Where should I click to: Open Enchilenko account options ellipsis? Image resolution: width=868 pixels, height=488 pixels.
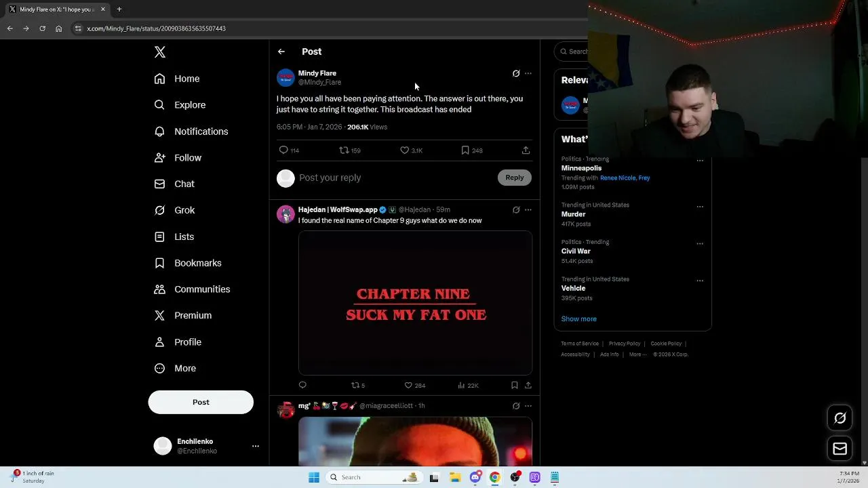(256, 446)
